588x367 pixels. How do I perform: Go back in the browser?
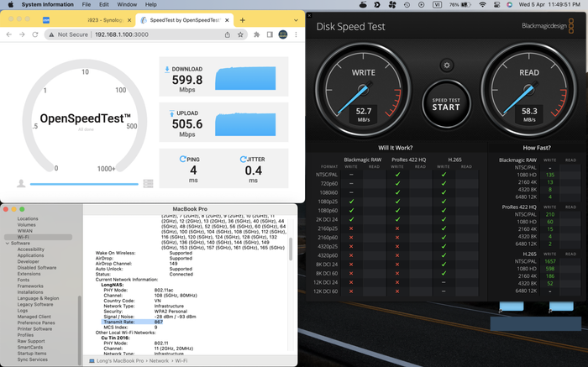coord(9,34)
